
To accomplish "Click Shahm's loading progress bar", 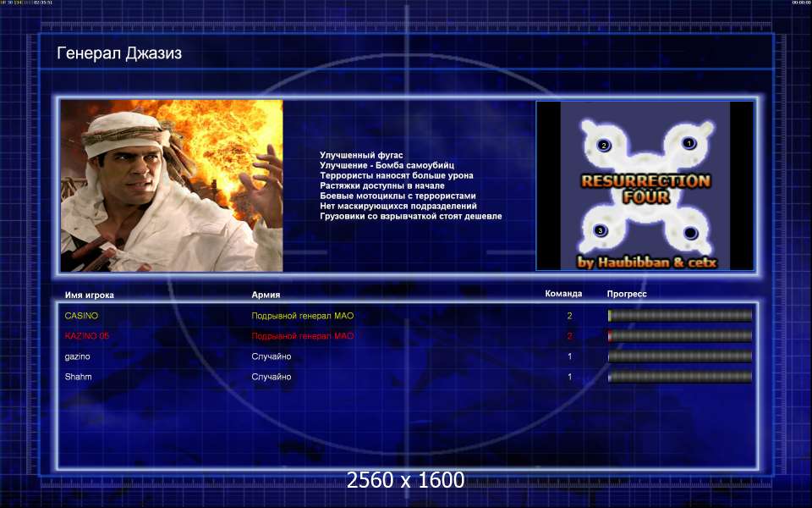I will click(680, 377).
